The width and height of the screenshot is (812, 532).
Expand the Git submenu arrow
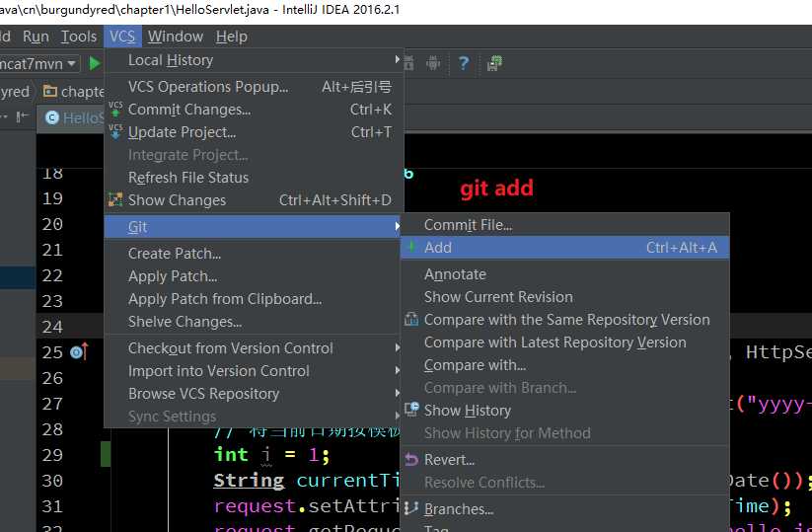click(x=398, y=226)
